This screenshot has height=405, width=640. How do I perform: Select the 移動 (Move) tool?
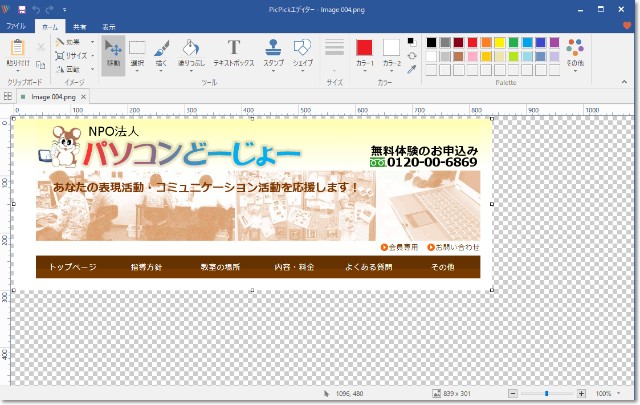point(113,53)
